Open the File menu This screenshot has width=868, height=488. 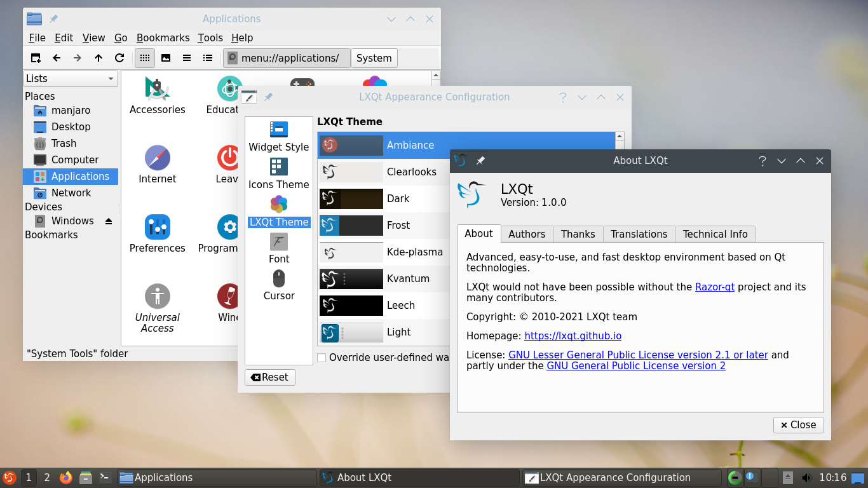(x=37, y=38)
